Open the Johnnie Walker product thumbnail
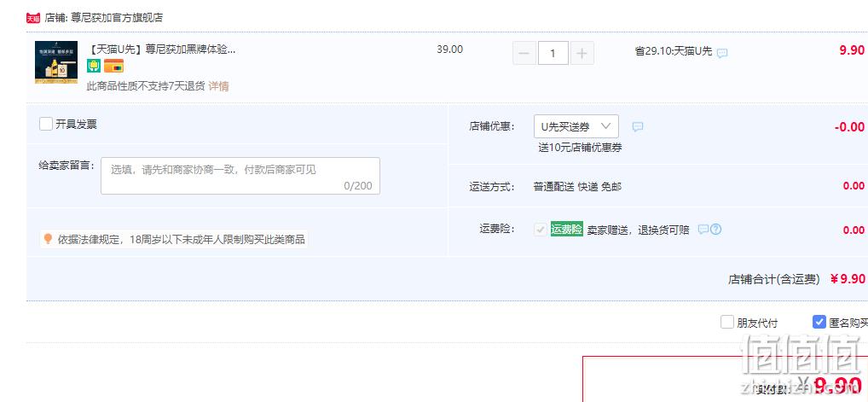The image size is (868, 402). tap(56, 62)
